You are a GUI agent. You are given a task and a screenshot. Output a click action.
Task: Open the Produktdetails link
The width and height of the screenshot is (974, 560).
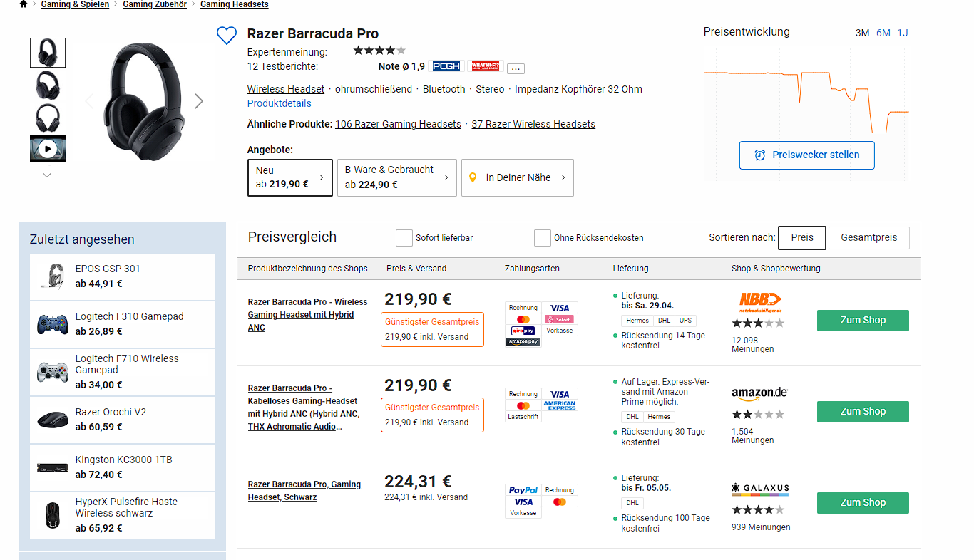(279, 103)
